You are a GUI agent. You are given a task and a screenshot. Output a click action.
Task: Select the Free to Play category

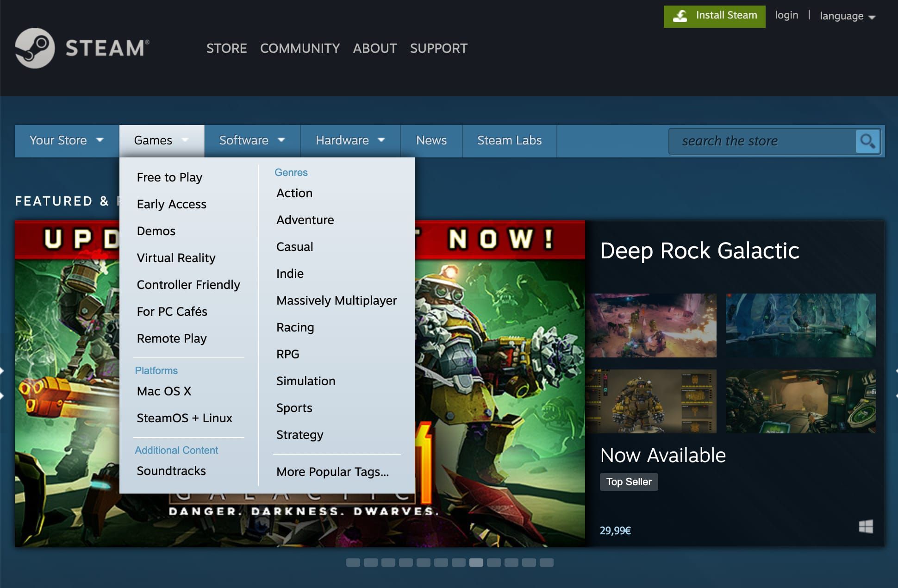(x=169, y=177)
